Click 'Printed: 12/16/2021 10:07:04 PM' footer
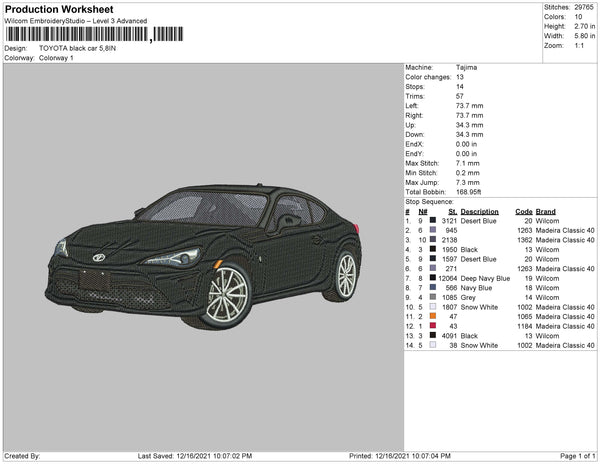The image size is (600, 464). click(x=399, y=456)
